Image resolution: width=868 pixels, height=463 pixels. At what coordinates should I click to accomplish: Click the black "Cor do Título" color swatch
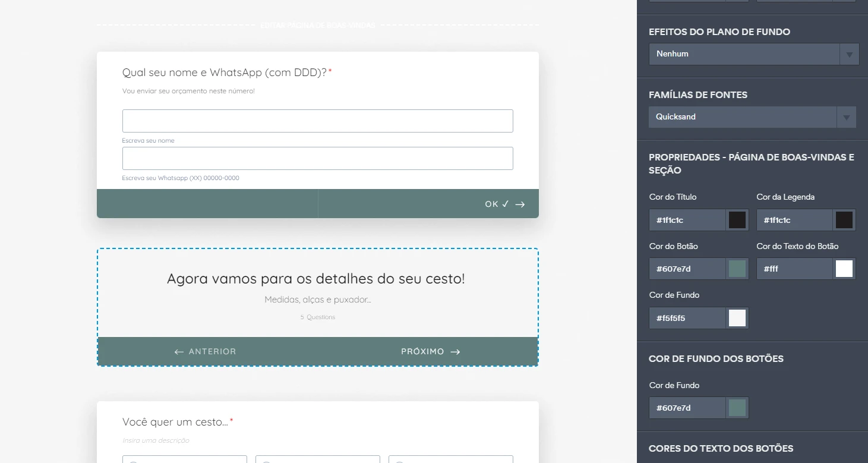(737, 220)
